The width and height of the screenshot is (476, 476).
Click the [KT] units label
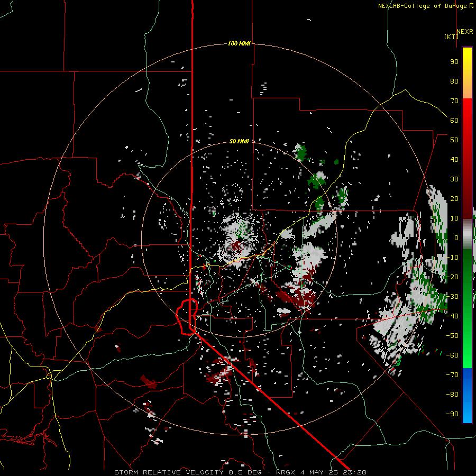click(x=452, y=36)
